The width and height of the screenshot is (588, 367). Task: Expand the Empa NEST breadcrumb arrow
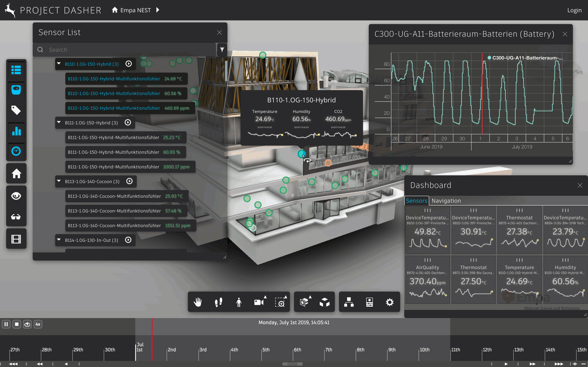(x=158, y=10)
